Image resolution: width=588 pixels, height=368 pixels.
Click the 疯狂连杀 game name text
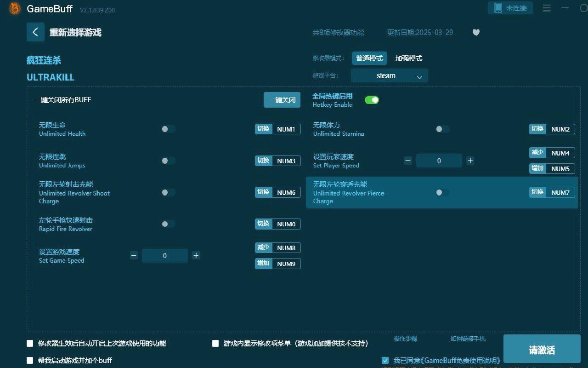tap(44, 60)
